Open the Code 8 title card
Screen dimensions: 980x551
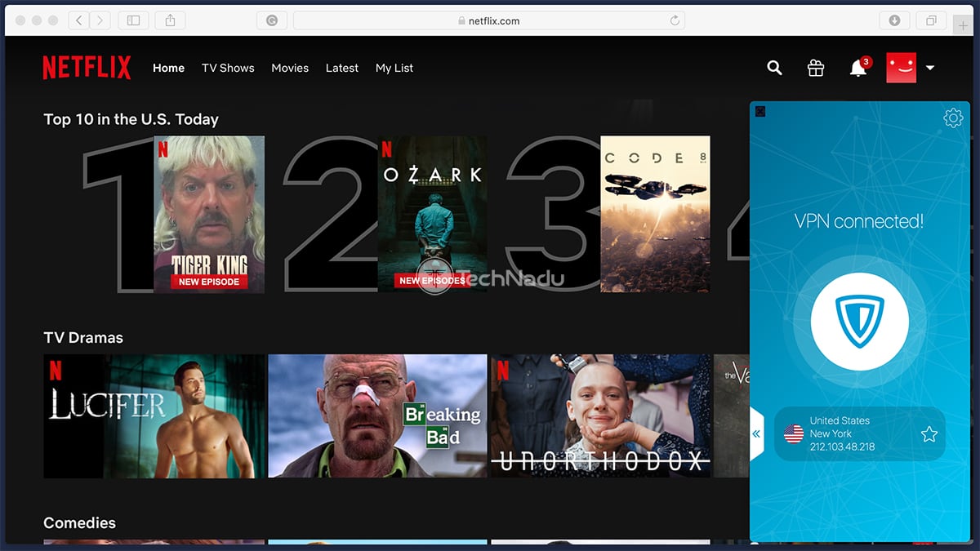tap(655, 214)
